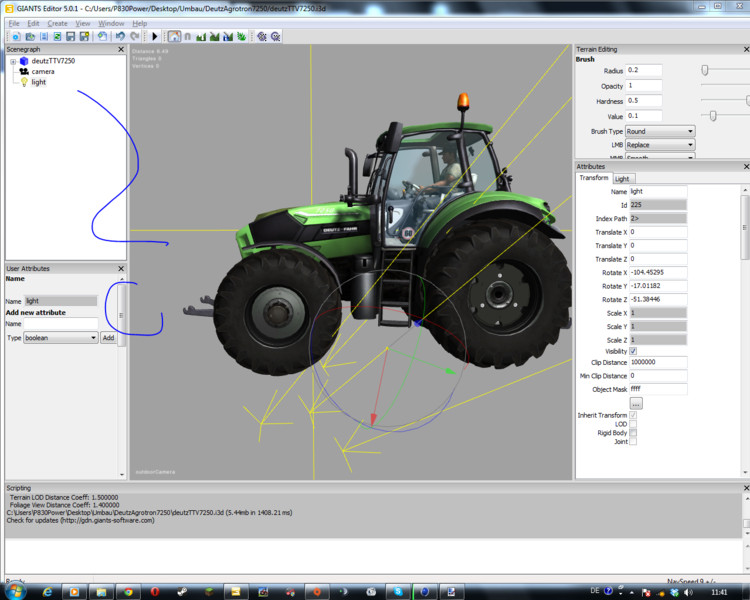Screen dimensions: 750x600
Task: Switch to the Light attributes tab
Action: (622, 179)
